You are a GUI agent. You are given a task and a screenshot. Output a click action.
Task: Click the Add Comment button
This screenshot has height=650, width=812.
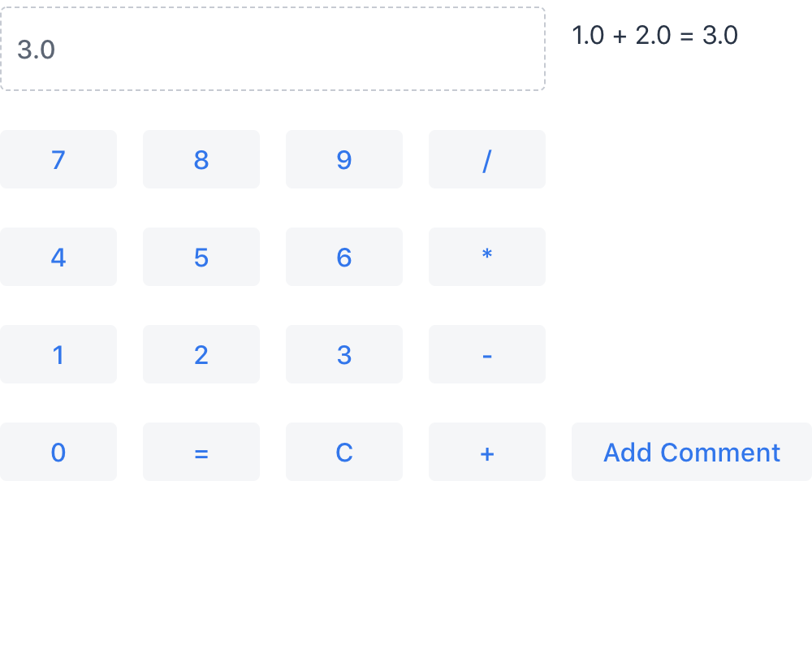click(x=691, y=452)
